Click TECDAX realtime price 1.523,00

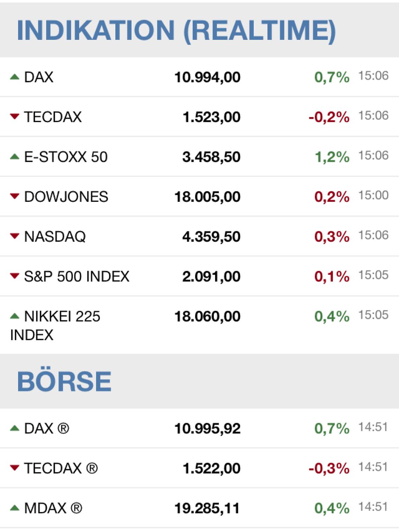pyautogui.click(x=211, y=117)
